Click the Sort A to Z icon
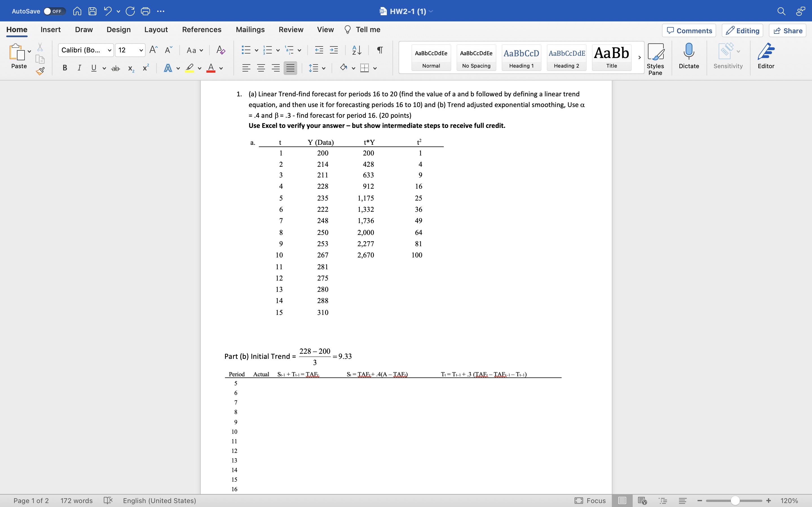 [x=356, y=50]
